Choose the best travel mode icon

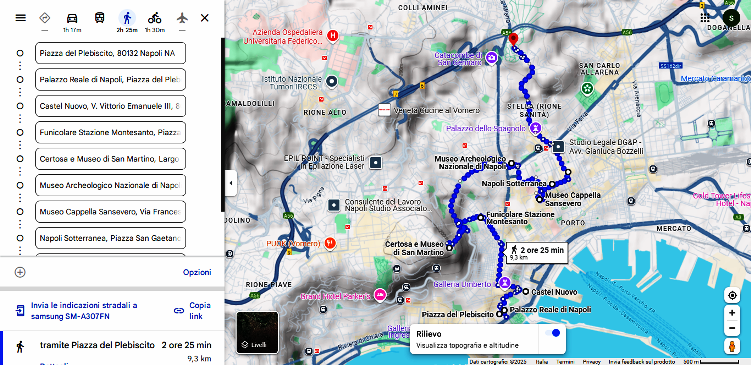tap(45, 18)
